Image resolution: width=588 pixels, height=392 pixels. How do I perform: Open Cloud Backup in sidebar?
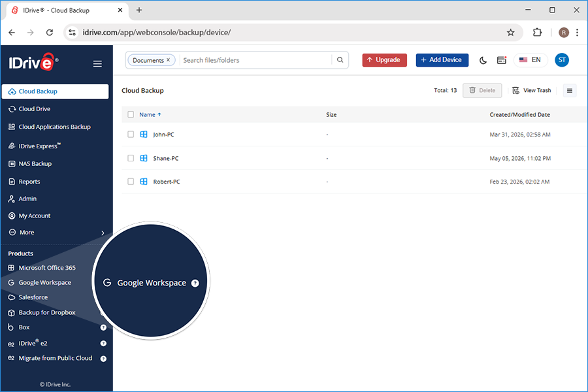pyautogui.click(x=55, y=91)
